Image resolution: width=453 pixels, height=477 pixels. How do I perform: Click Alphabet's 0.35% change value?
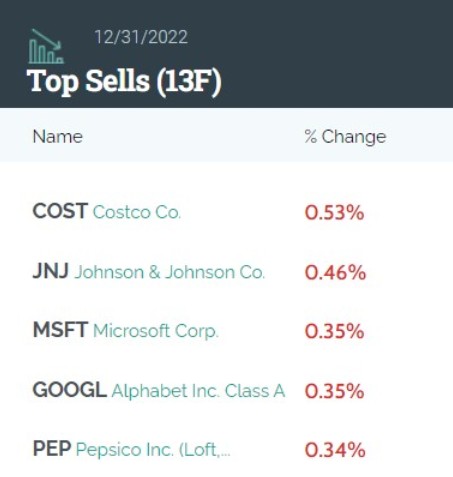pos(334,391)
